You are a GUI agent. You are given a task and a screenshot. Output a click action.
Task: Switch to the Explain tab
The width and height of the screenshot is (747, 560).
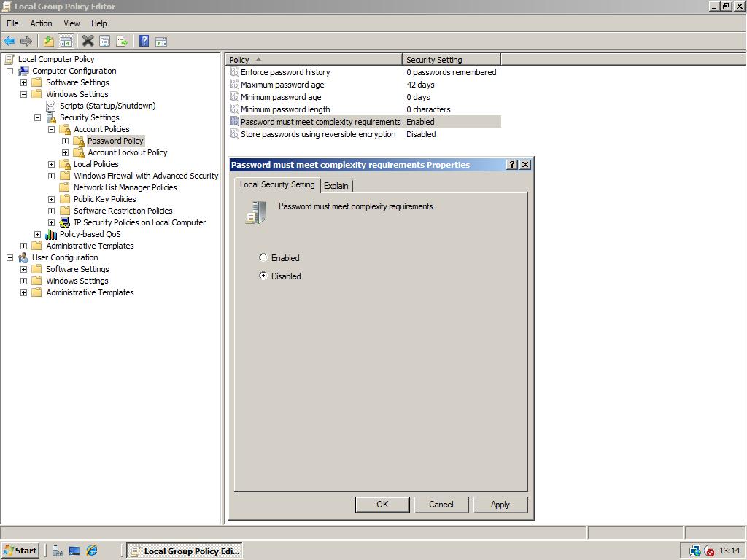click(336, 186)
